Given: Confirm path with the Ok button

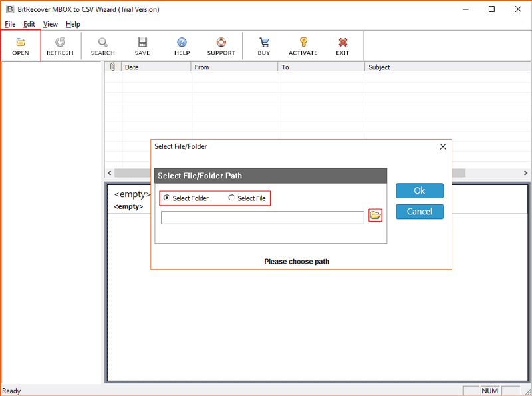Looking at the screenshot, I should [x=420, y=190].
